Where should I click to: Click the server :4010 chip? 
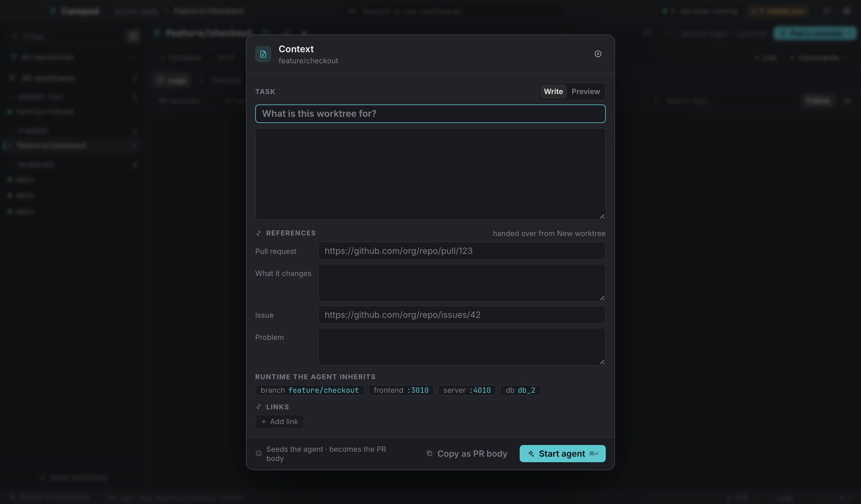(x=467, y=390)
